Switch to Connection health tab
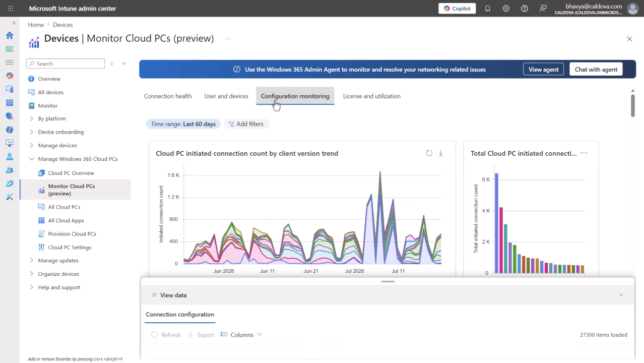Screen dimensions: 644x363 point(168,96)
